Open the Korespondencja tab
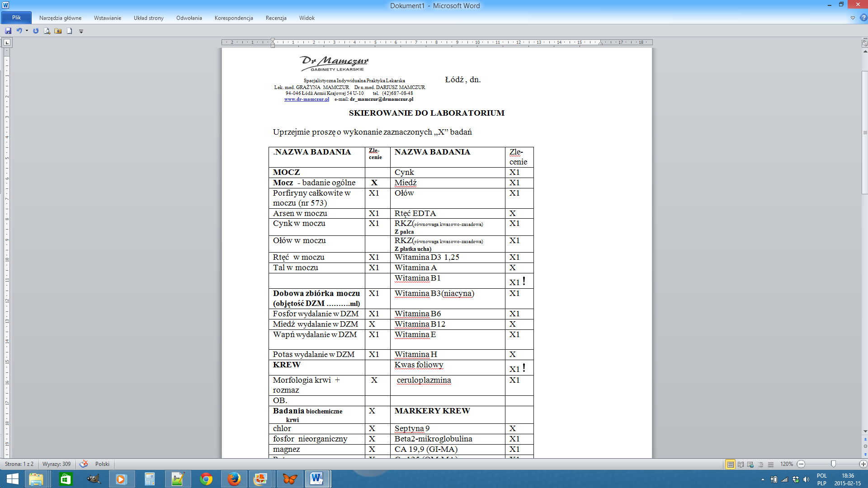The width and height of the screenshot is (868, 488). pyautogui.click(x=234, y=18)
